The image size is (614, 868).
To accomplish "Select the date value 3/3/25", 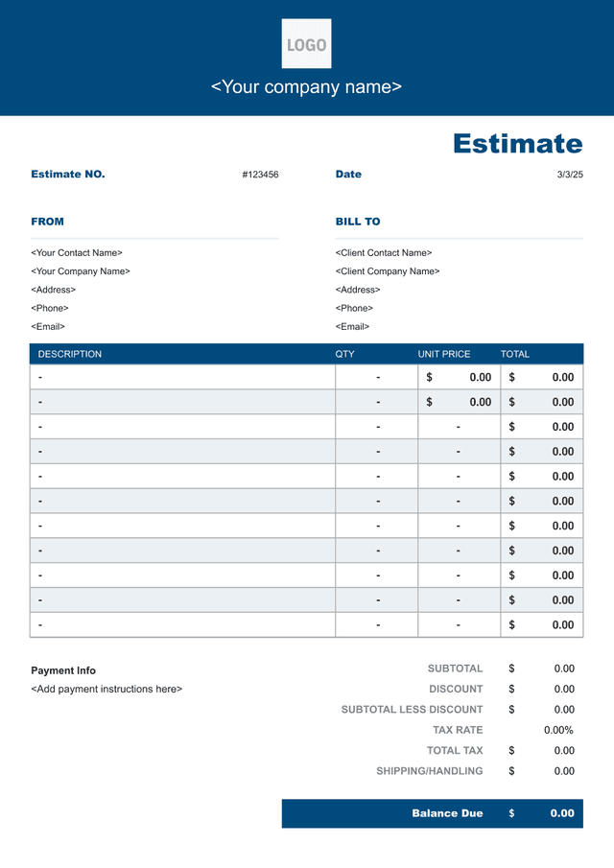I will 570,175.
